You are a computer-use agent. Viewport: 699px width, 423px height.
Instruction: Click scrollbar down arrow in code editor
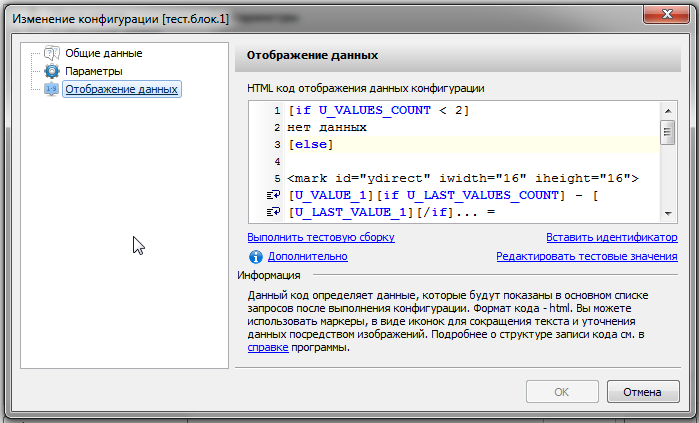(x=668, y=212)
